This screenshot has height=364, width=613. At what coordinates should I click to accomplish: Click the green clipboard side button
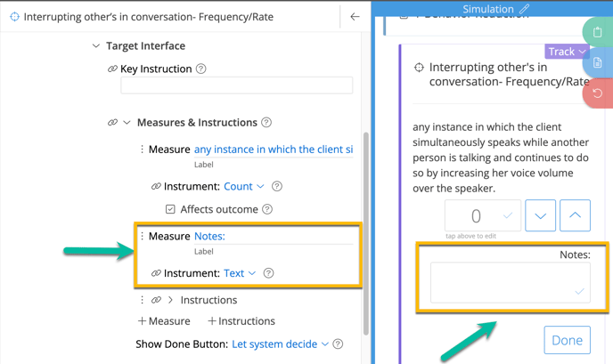tap(597, 32)
